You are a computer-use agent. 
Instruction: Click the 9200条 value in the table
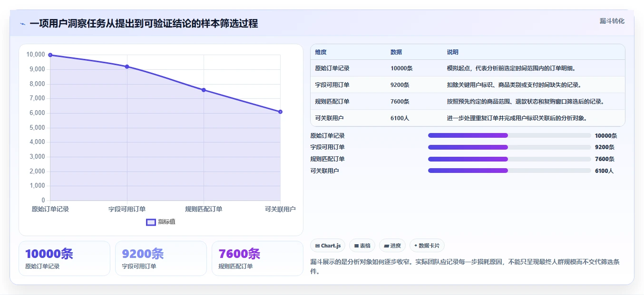point(400,85)
